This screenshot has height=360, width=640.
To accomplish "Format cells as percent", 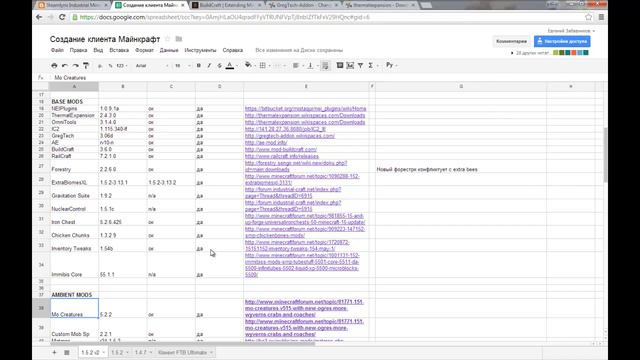I will pos(110,65).
